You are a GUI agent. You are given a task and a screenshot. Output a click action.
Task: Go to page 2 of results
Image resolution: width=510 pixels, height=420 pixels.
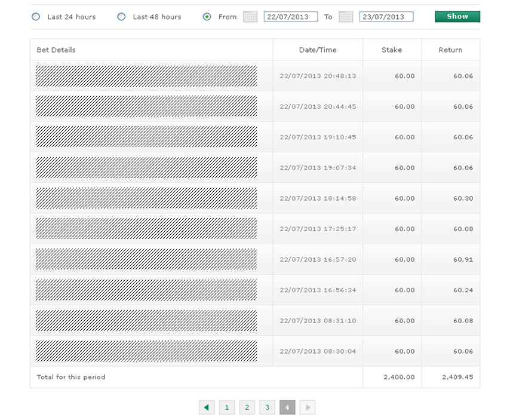(247, 407)
